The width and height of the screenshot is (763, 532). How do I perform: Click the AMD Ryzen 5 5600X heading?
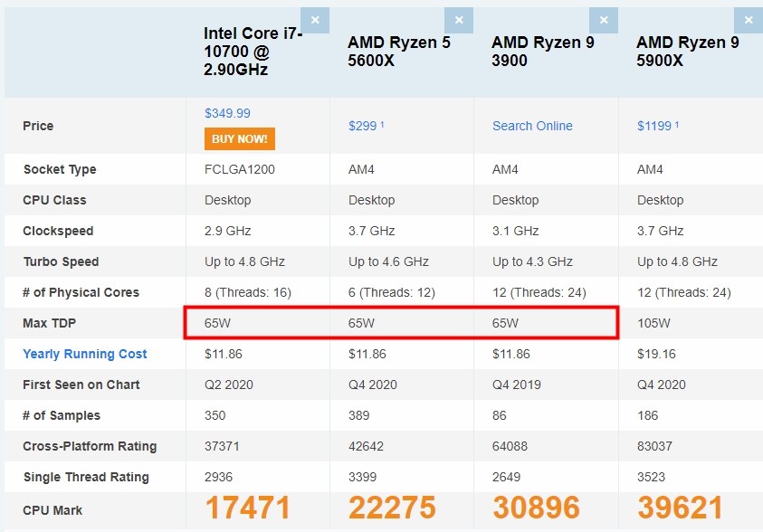399,51
